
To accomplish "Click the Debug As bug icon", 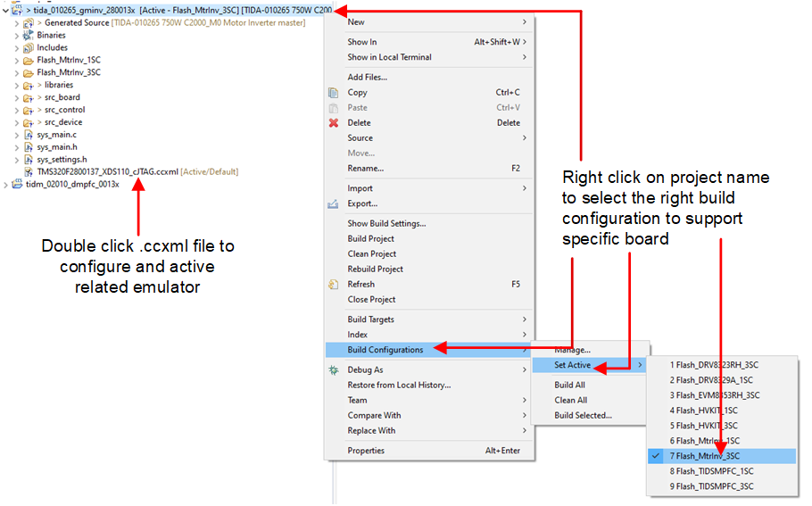I will [334, 370].
